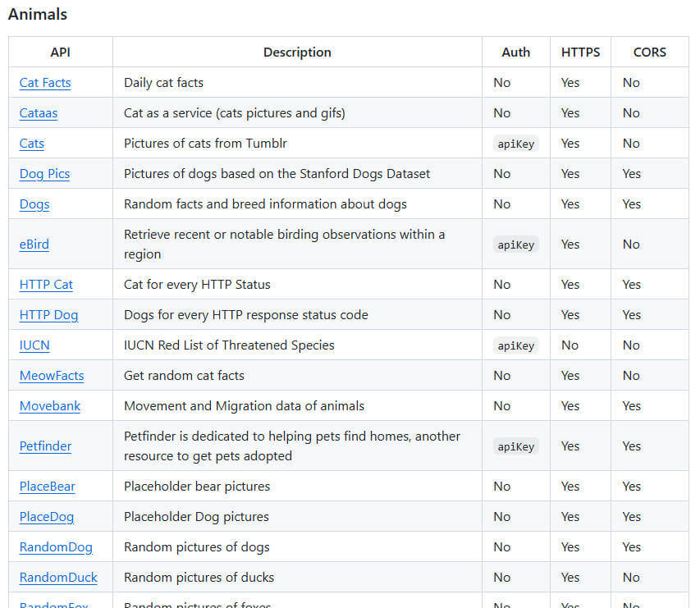Click CORS 'Yes' value in Dogs row
The height and width of the screenshot is (608, 700).
[631, 204]
